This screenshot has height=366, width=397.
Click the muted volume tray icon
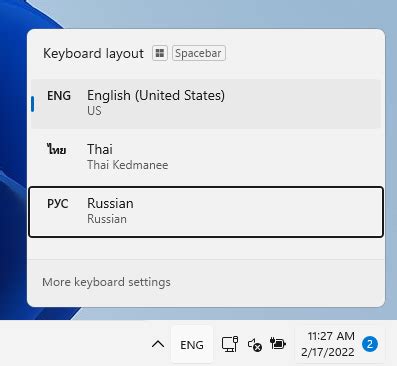tap(255, 345)
